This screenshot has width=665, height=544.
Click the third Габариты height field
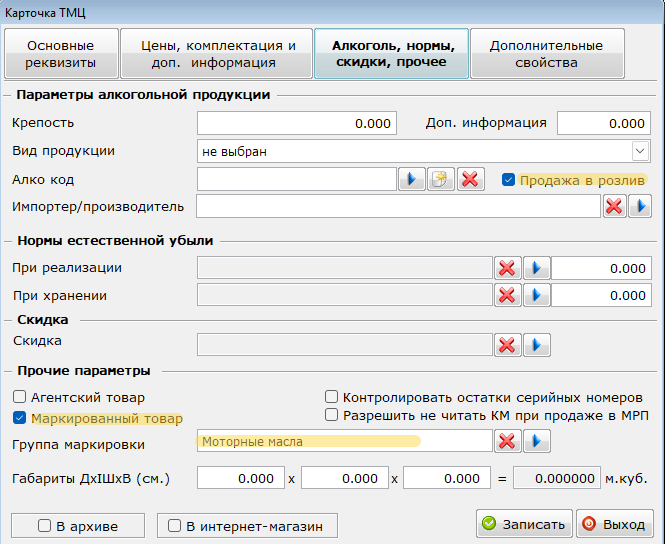pos(447,478)
